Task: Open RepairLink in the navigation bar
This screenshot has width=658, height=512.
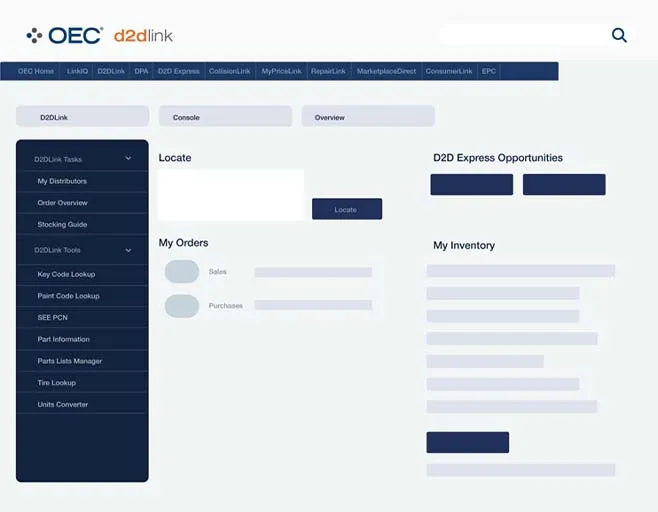Action: (x=328, y=71)
